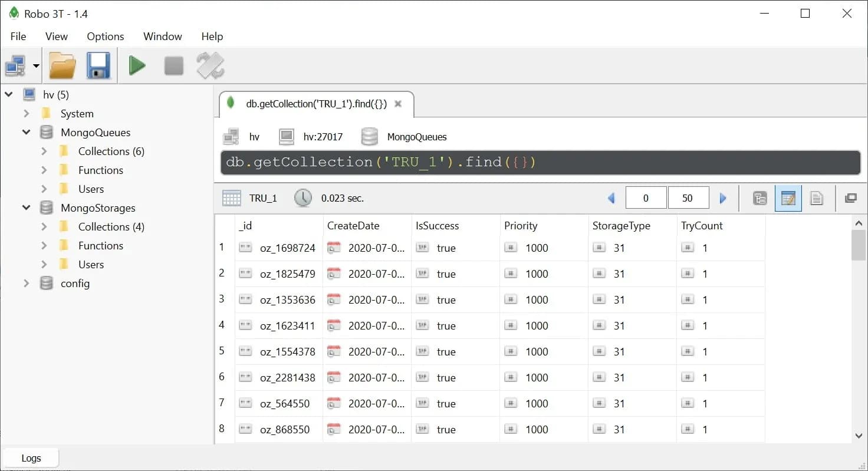
Task: Click the Open file folder icon
Action: pyautogui.click(x=62, y=65)
